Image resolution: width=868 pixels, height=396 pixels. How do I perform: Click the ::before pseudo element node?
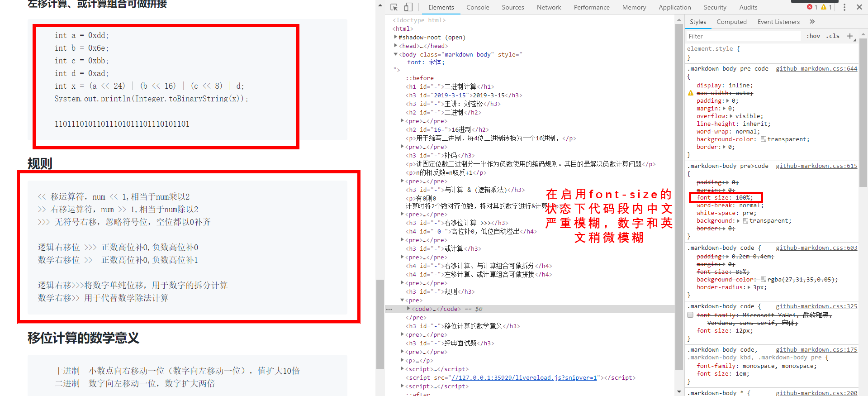point(420,78)
